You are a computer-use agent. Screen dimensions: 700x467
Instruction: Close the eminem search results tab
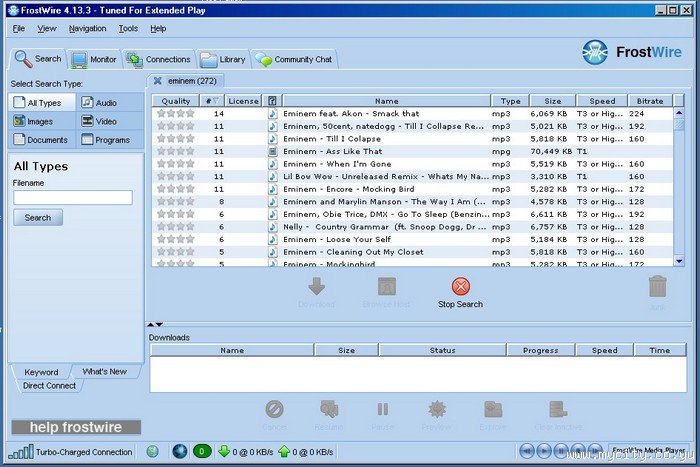click(x=157, y=80)
